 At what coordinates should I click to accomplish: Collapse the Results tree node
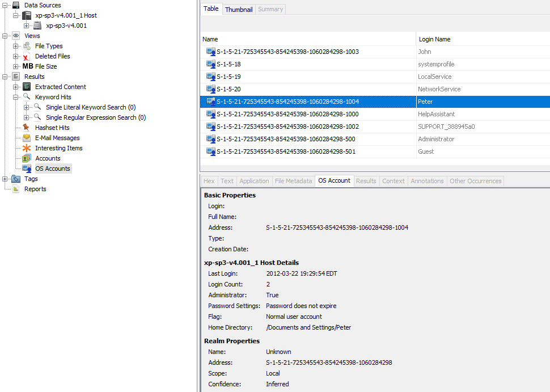click(5, 77)
